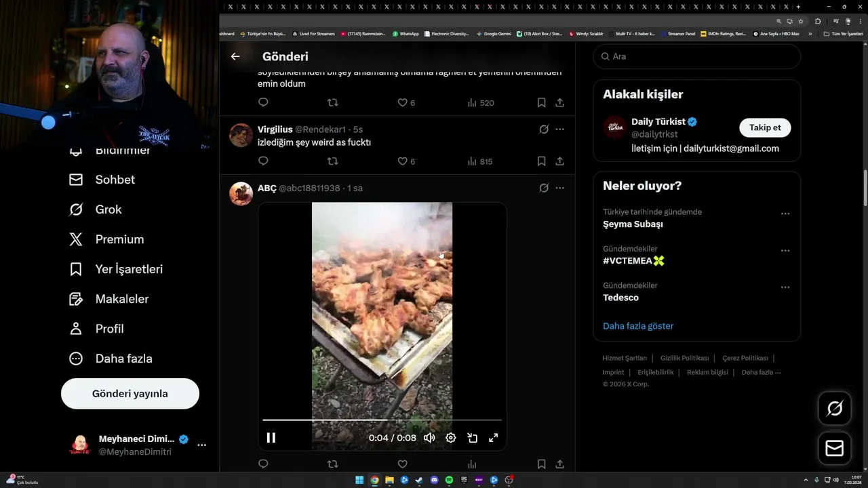Expand Daha fazla menu

pyautogui.click(x=111, y=359)
